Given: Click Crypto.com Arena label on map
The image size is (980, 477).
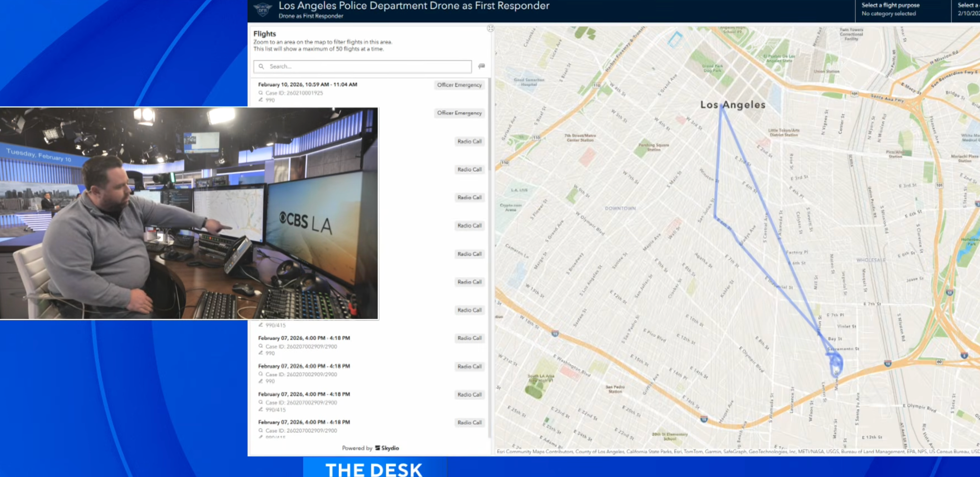Looking at the screenshot, I should coord(511,207).
